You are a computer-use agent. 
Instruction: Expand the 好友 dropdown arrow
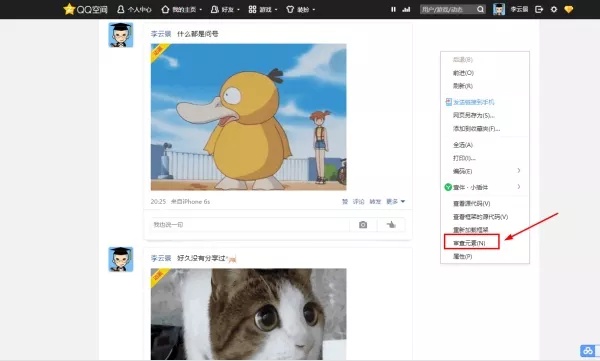(x=238, y=10)
